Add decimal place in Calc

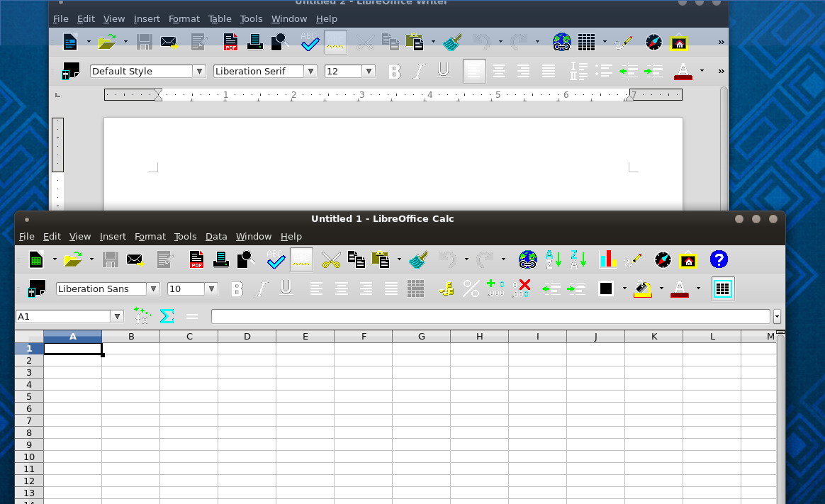[495, 289]
